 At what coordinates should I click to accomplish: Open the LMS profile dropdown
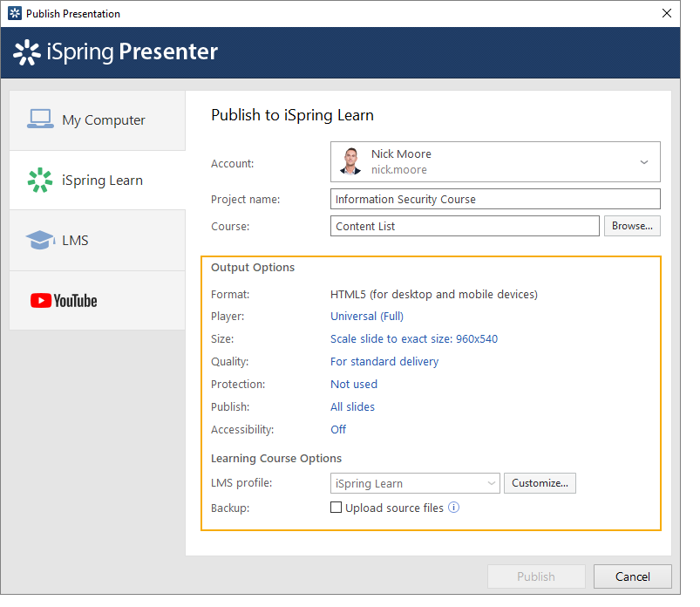click(415, 483)
